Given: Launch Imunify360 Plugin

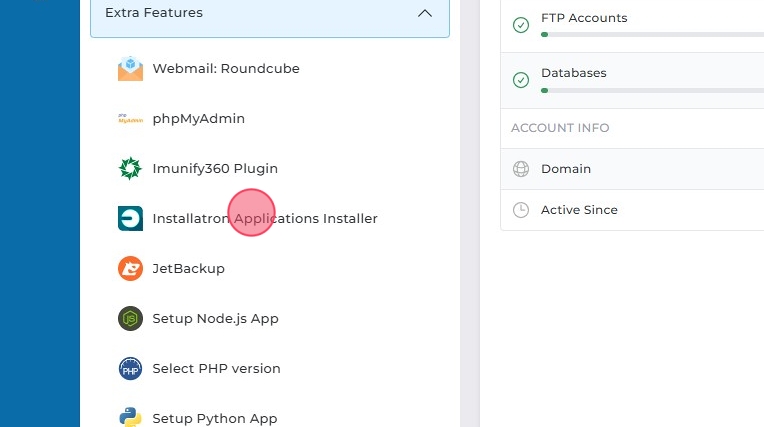Looking at the screenshot, I should pyautogui.click(x=215, y=169).
